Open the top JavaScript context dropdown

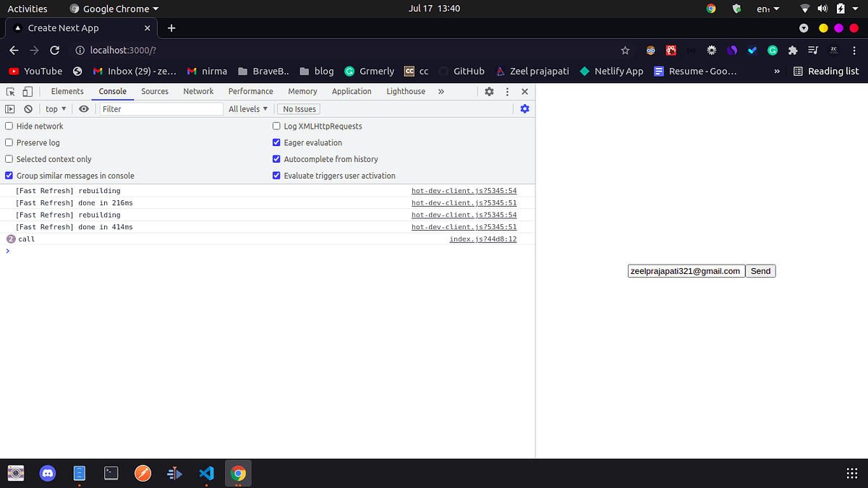click(56, 109)
